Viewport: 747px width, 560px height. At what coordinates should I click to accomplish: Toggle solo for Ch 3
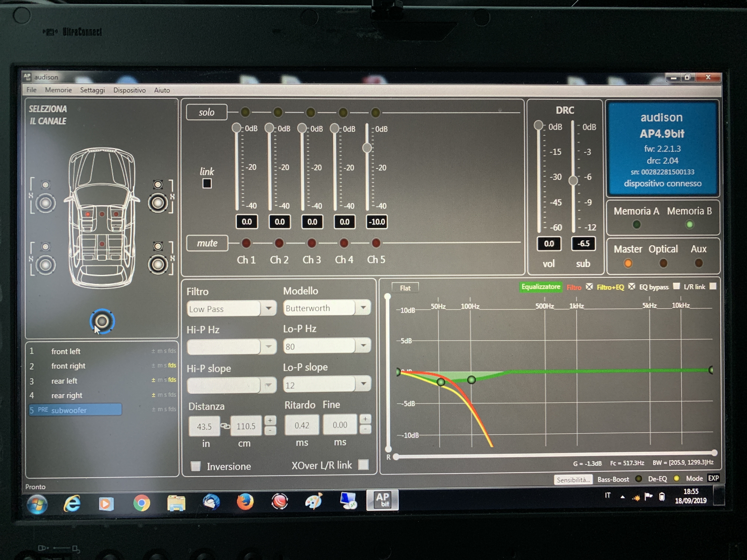pos(310,112)
